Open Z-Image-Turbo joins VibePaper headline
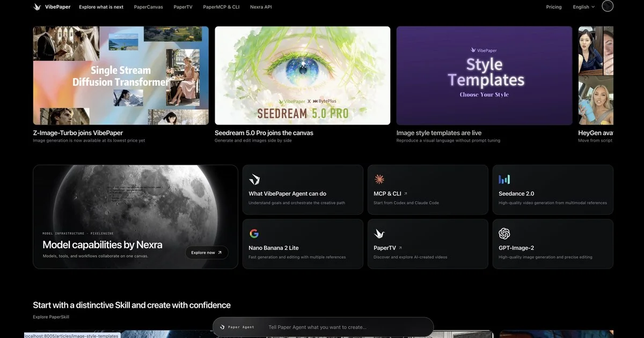Viewport: 644px width, 338px height. click(x=78, y=133)
